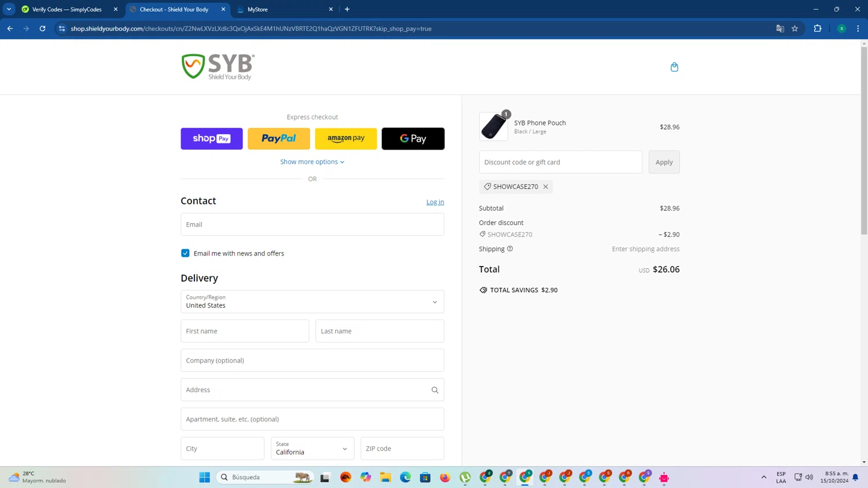Image resolution: width=868 pixels, height=488 pixels.
Task: Click the SYB Phone Pouch product thumbnail
Action: coord(494,127)
